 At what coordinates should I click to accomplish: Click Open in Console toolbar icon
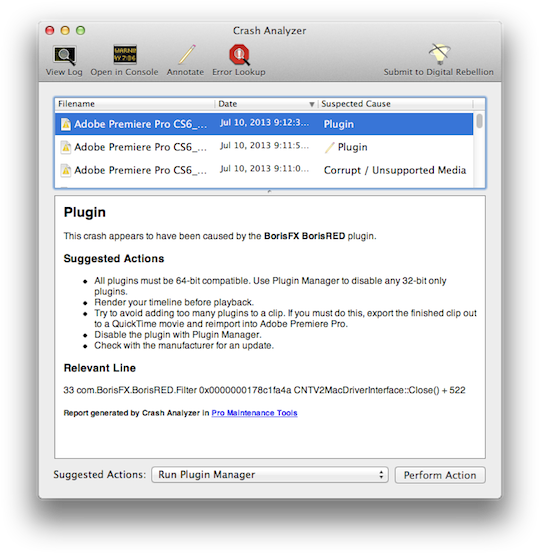pyautogui.click(x=125, y=55)
